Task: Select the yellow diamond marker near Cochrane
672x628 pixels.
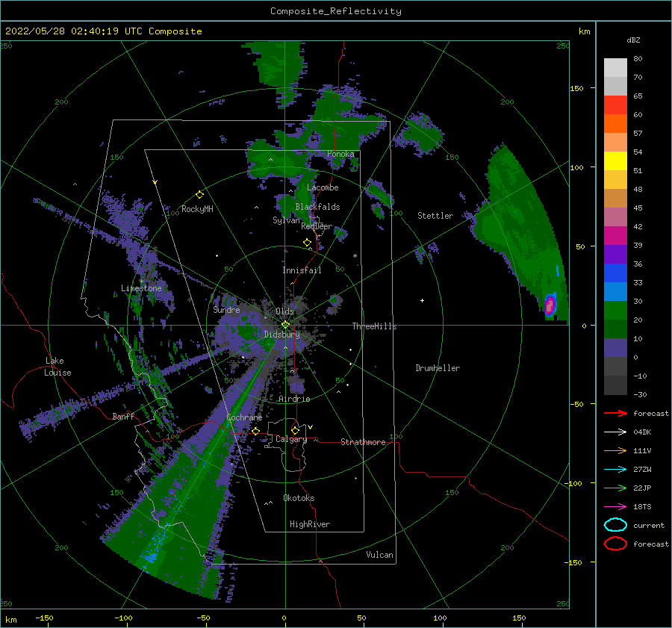Action: tap(256, 431)
